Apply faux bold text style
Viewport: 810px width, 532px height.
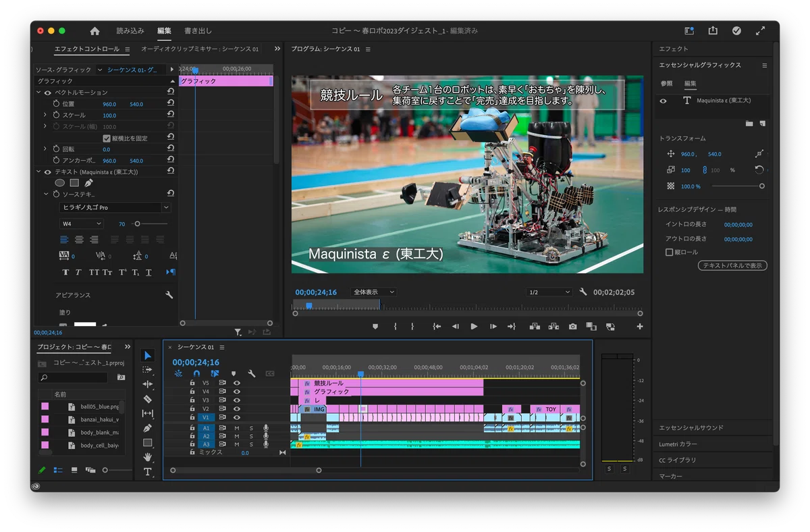click(65, 272)
